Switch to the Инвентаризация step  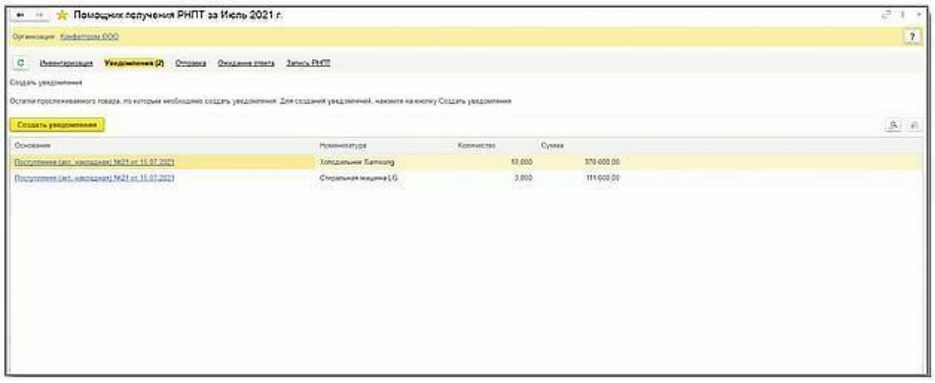[66, 63]
